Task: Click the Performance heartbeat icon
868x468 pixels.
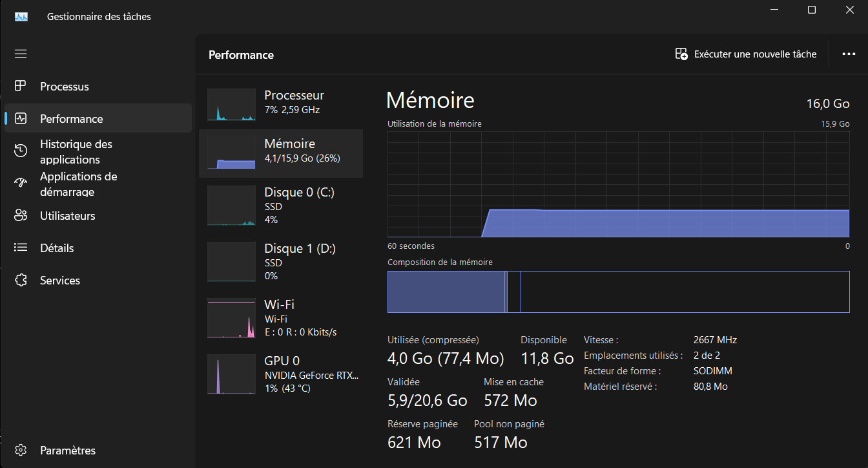Action: pyautogui.click(x=21, y=118)
